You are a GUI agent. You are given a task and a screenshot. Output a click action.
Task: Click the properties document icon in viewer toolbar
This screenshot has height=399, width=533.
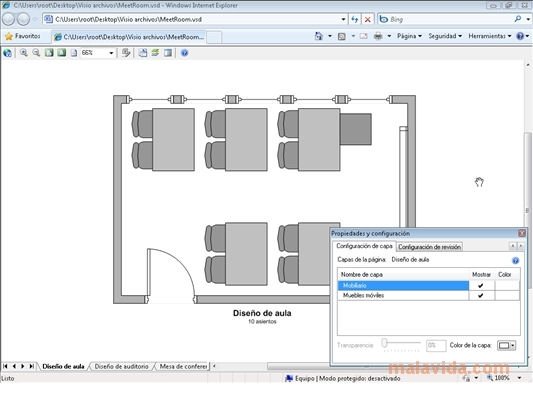pyautogui.click(x=143, y=53)
